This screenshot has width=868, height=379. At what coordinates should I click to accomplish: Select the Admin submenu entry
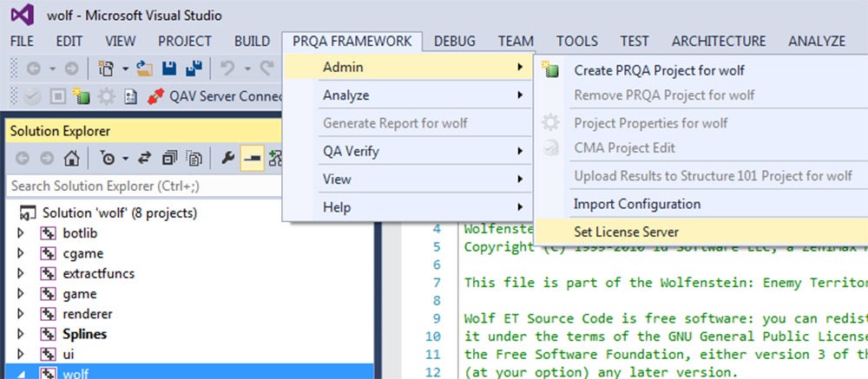(x=408, y=68)
